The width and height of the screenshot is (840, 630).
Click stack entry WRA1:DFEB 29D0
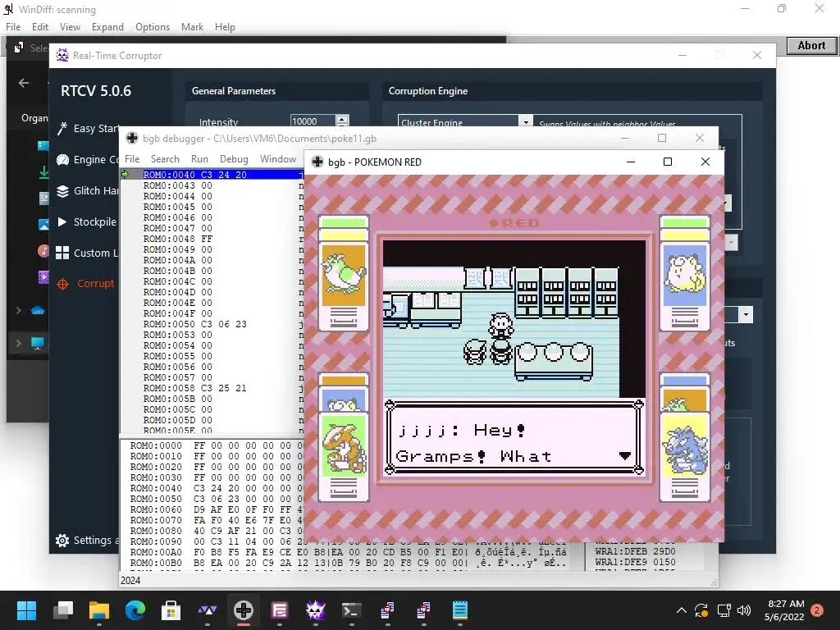click(x=635, y=551)
